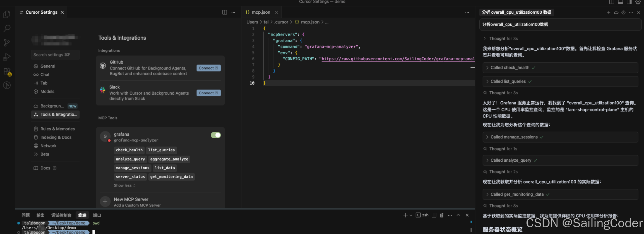Image resolution: width=644 pixels, height=234 pixels.
Task: Open Rules & Memories section
Action: click(x=55, y=129)
